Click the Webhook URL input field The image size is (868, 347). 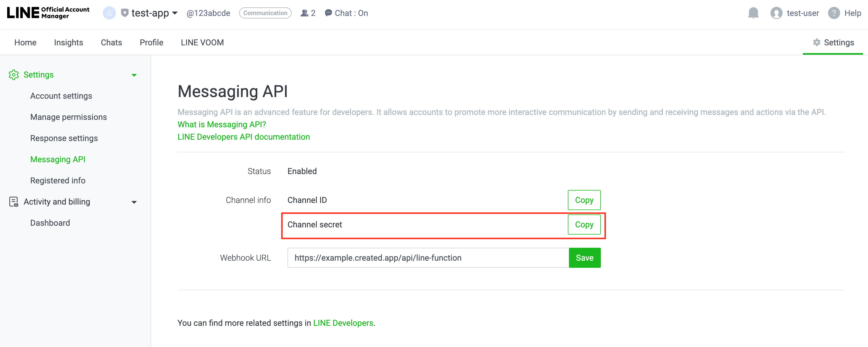pyautogui.click(x=428, y=258)
